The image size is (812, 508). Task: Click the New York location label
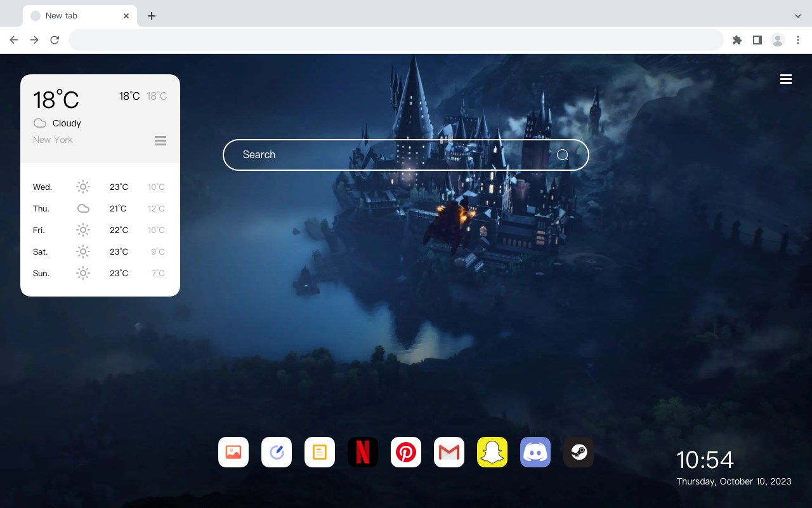pos(53,140)
